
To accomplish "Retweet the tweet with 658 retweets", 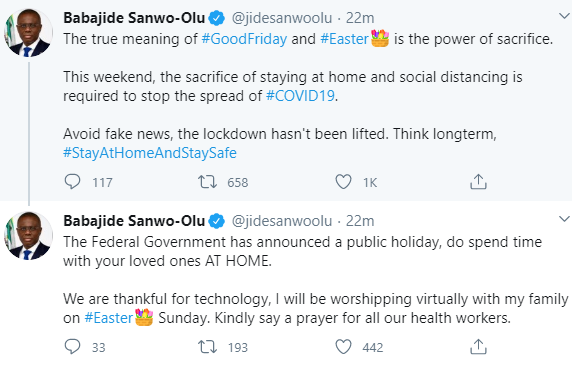I will (x=207, y=182).
